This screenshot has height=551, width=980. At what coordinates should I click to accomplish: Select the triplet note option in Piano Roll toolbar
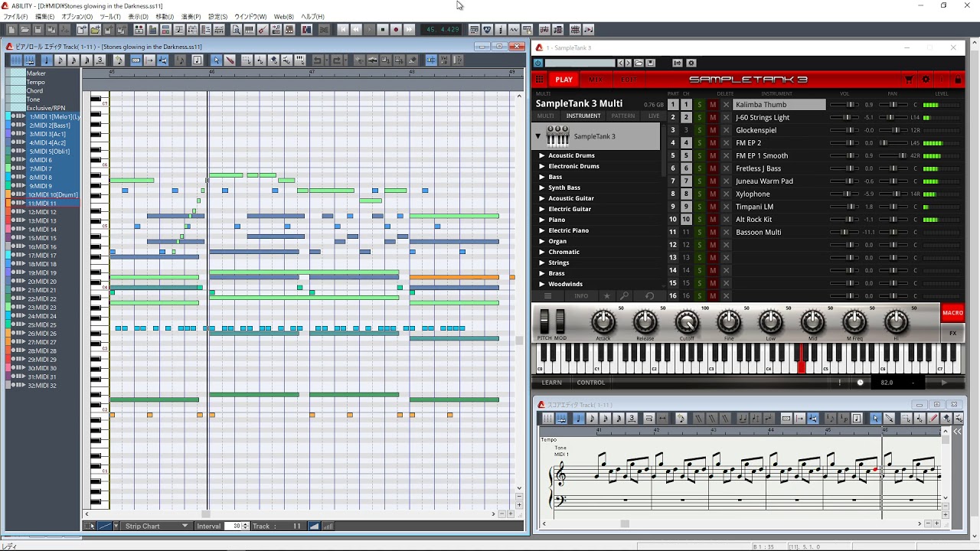[x=100, y=60]
